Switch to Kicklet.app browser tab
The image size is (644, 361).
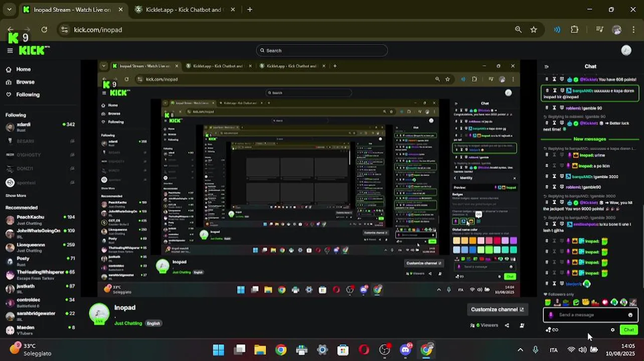pyautogui.click(x=185, y=10)
